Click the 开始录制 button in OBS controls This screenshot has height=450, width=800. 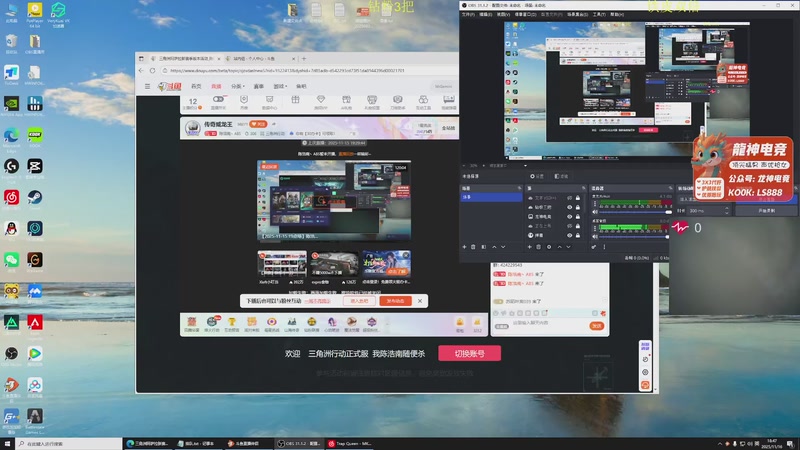pos(766,211)
